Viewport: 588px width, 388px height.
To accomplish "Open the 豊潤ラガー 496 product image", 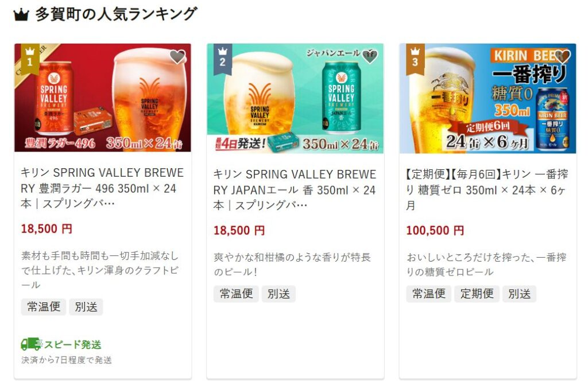I will [x=102, y=98].
